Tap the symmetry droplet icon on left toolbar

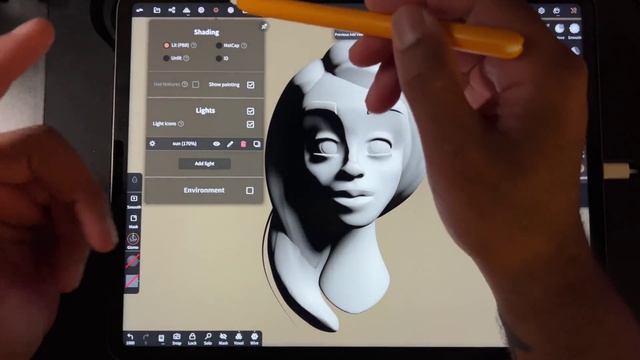pos(135,180)
